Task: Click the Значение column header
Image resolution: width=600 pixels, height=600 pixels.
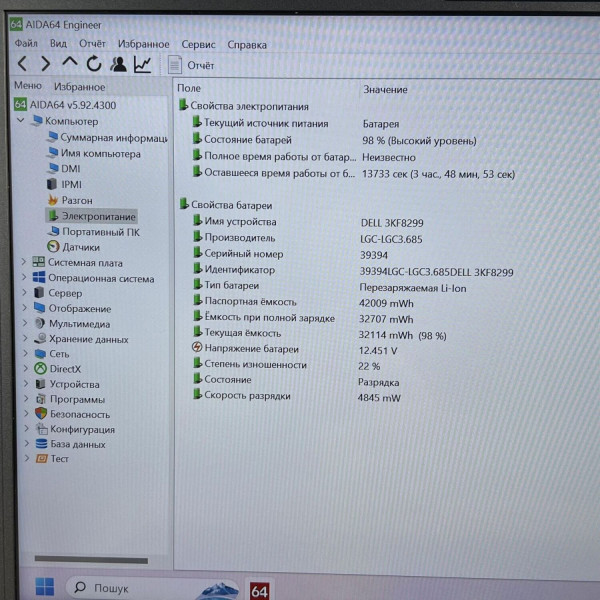Action: click(x=385, y=90)
